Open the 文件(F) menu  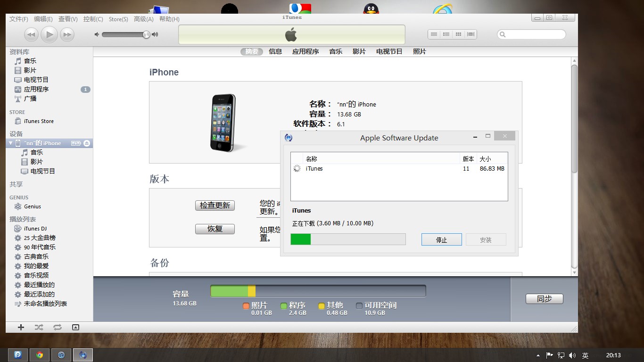point(19,19)
